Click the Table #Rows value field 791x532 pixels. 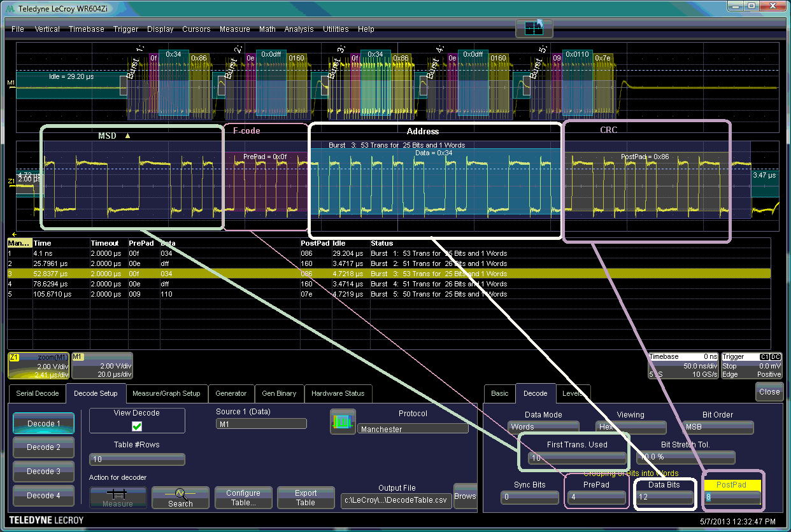pos(137,459)
